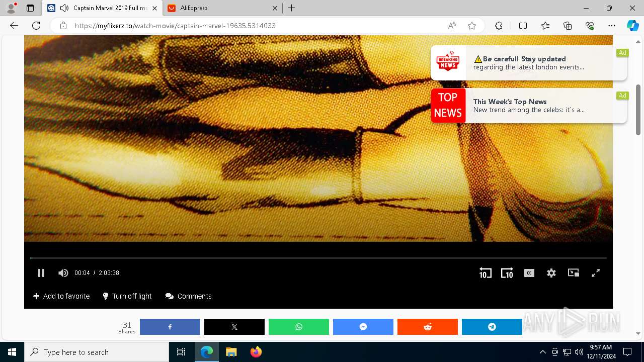The width and height of the screenshot is (644, 362).
Task: Click the Top News red thumbnail
Action: [x=448, y=106]
